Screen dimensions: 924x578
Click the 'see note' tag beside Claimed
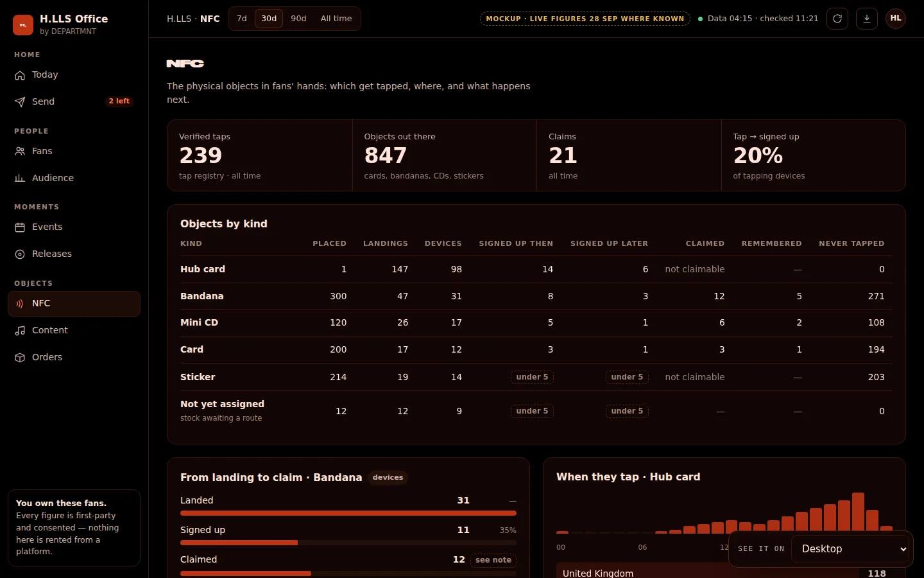click(x=493, y=560)
